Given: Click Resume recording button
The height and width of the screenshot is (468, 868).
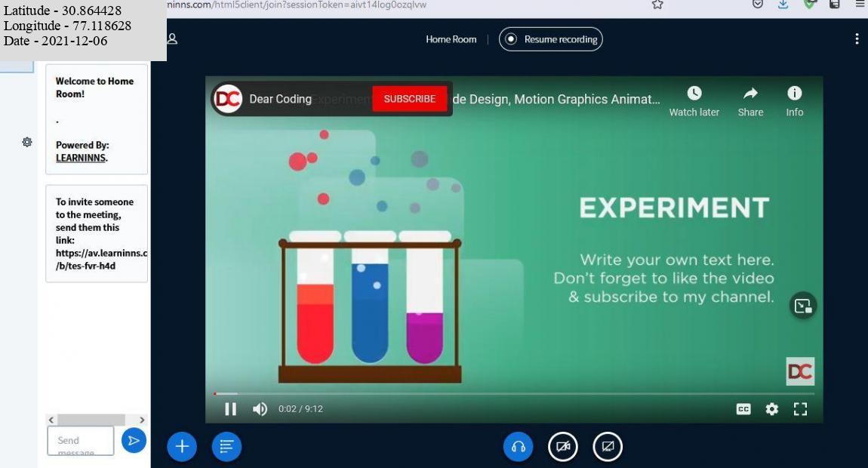Looking at the screenshot, I should 551,39.
